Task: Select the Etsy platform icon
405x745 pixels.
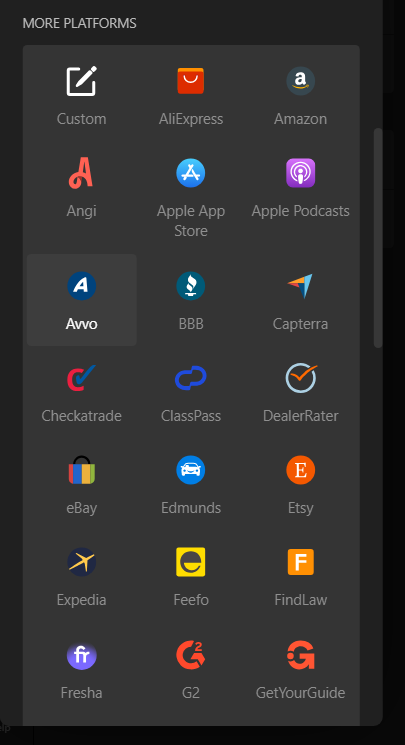Action: click(x=300, y=470)
